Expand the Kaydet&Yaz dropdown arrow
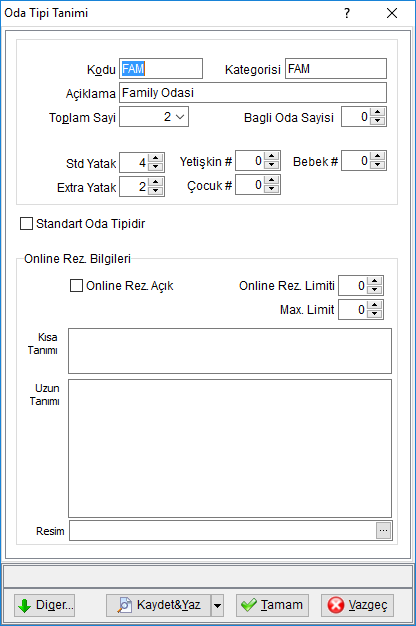The height and width of the screenshot is (626, 416). click(x=217, y=605)
